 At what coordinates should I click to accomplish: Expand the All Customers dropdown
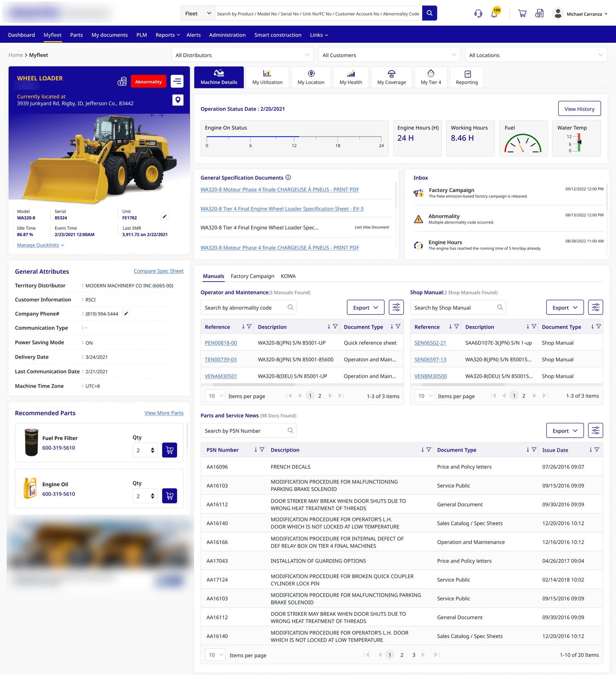tap(389, 55)
